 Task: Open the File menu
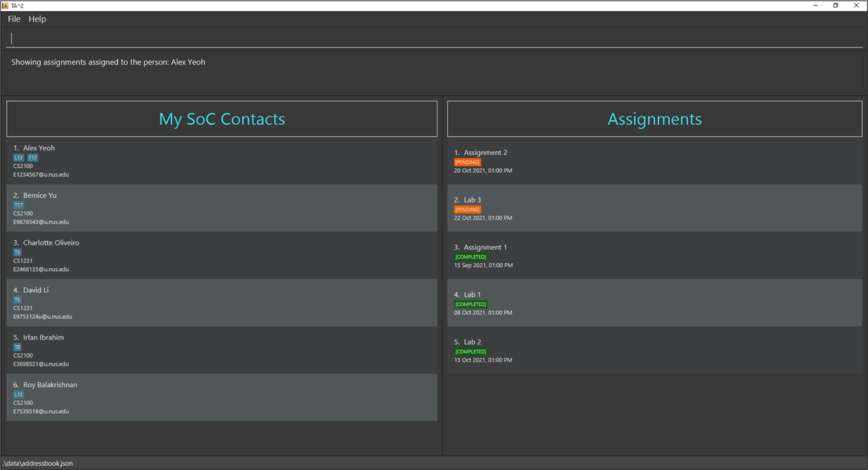[x=14, y=19]
